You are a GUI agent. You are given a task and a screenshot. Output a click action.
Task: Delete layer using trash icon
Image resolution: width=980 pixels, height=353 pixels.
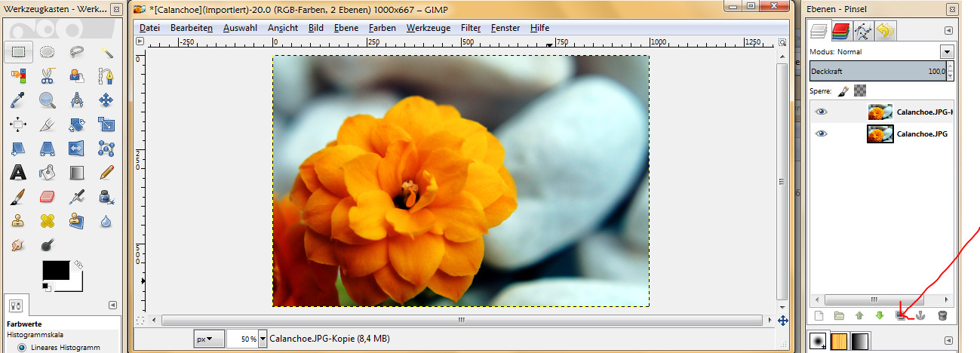pos(942,316)
